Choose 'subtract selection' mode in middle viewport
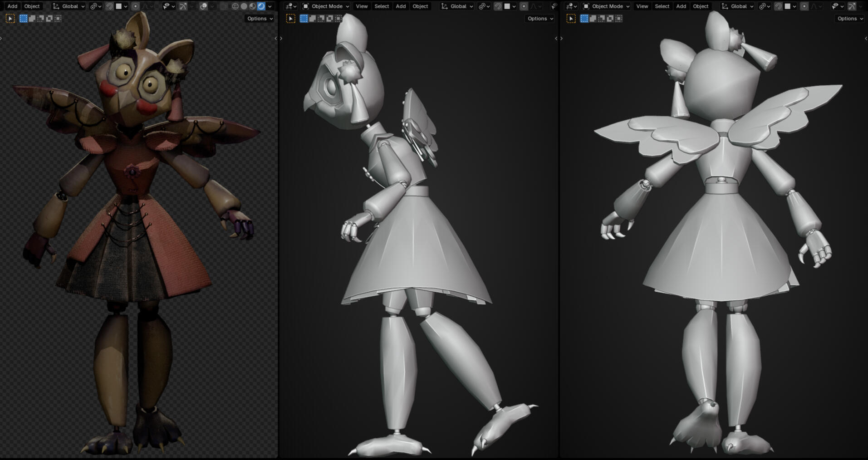Viewport: 868px width, 460px height. [321, 19]
